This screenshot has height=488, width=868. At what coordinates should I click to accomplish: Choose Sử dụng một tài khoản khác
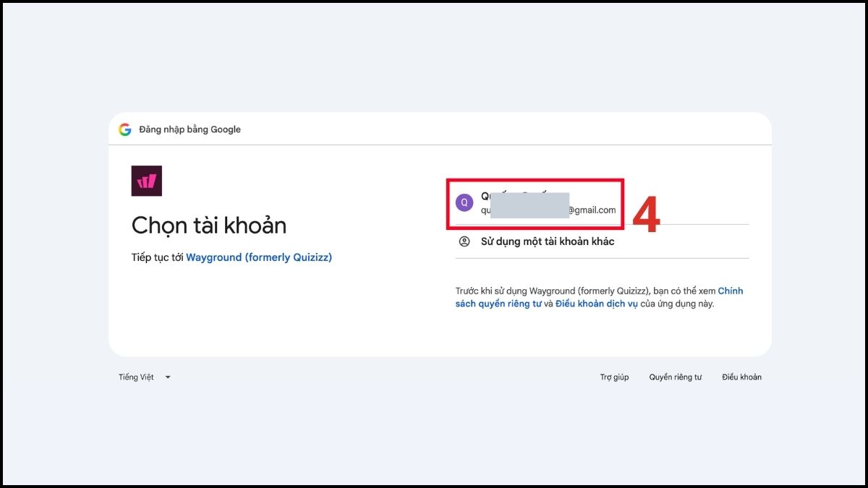click(x=602, y=241)
